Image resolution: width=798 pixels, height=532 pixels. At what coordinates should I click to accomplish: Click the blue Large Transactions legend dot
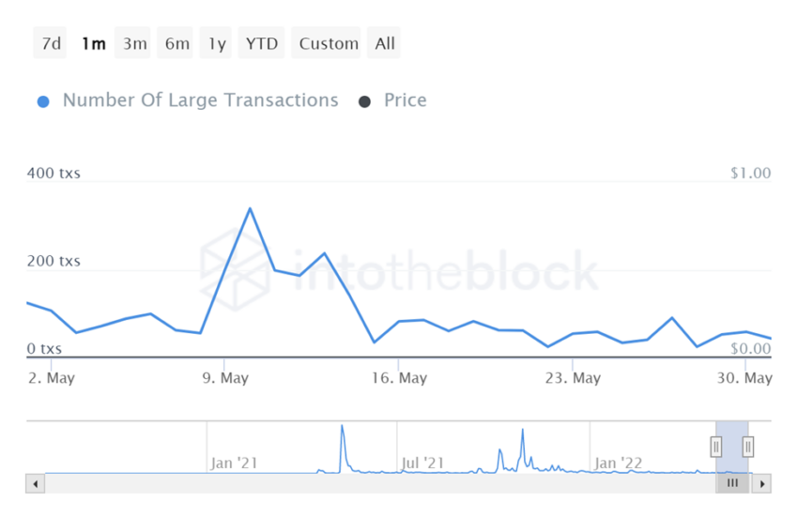point(43,101)
